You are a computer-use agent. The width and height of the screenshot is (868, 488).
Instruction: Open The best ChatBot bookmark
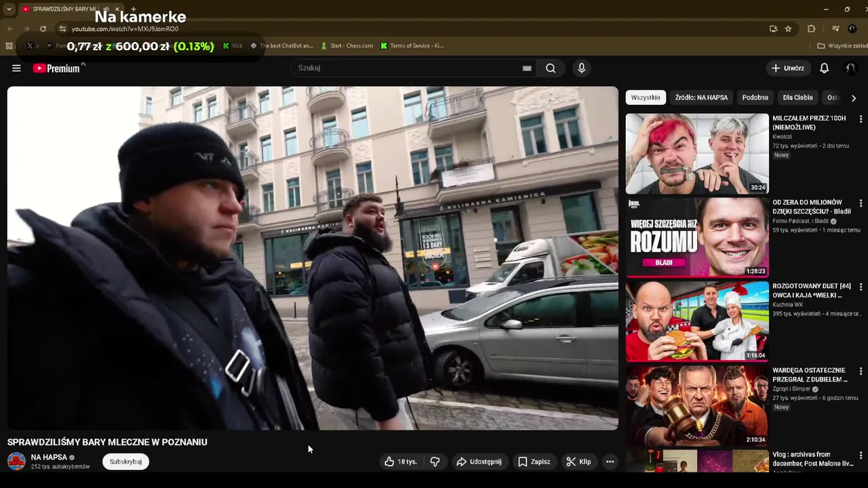click(x=281, y=45)
